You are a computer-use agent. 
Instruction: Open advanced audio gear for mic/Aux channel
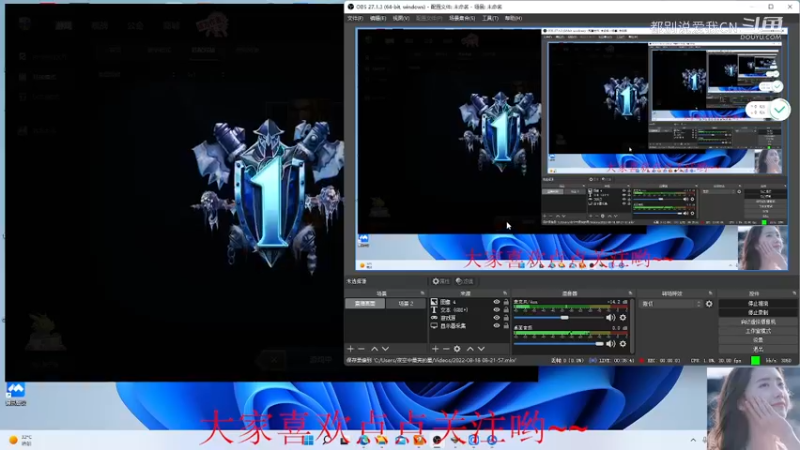(622, 317)
